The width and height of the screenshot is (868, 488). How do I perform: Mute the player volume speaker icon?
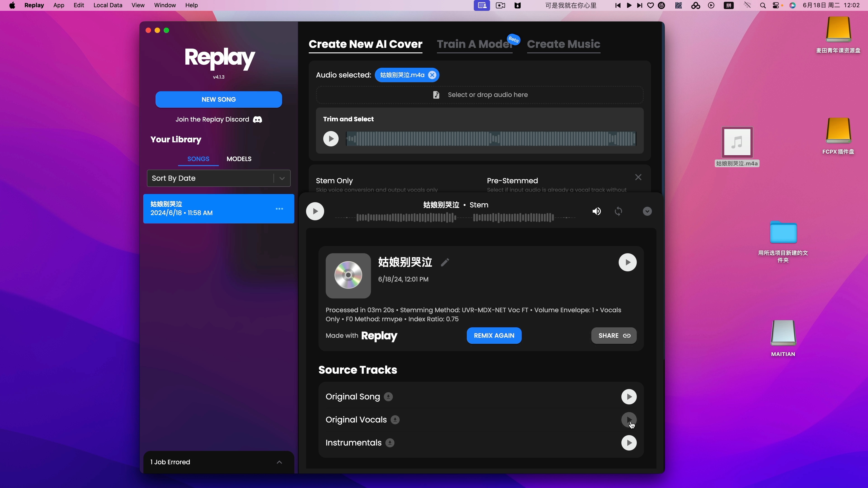[x=597, y=211]
